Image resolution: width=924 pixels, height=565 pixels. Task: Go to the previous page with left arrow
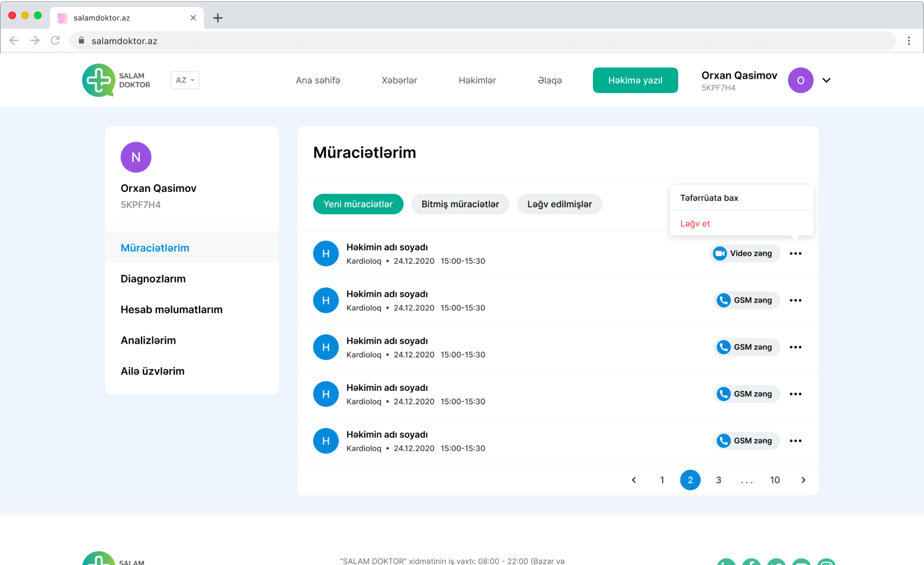point(634,480)
